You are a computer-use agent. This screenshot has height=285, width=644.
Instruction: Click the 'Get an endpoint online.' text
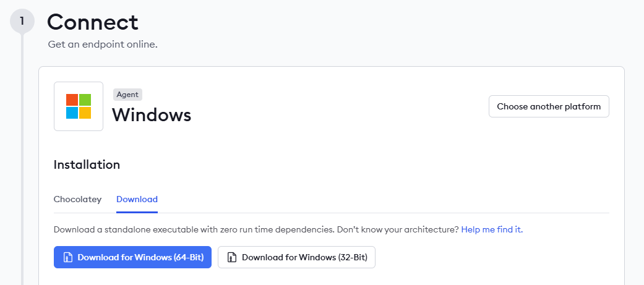[103, 45]
